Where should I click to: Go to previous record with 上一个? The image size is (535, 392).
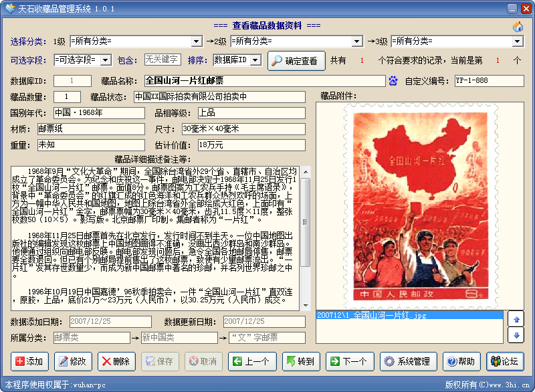tap(252, 361)
